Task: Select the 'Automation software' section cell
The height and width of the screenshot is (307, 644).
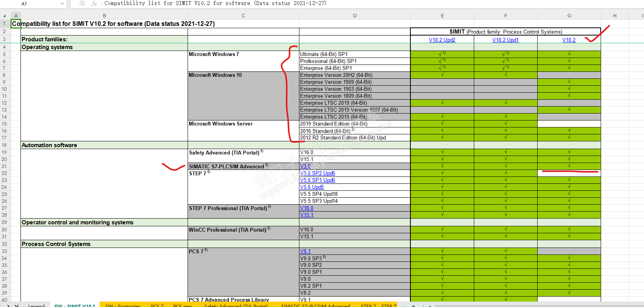Action: (104, 145)
